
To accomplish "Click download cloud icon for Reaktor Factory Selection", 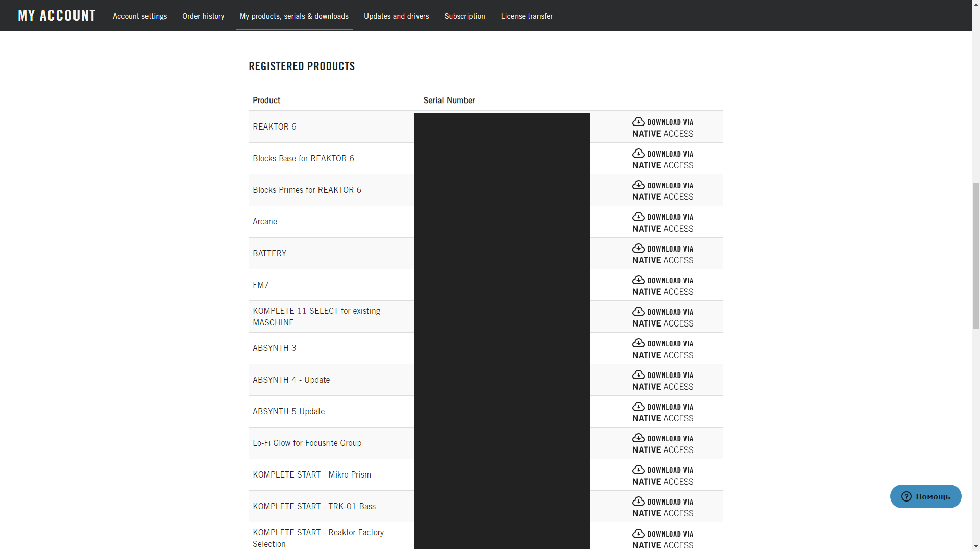I will pyautogui.click(x=639, y=533).
